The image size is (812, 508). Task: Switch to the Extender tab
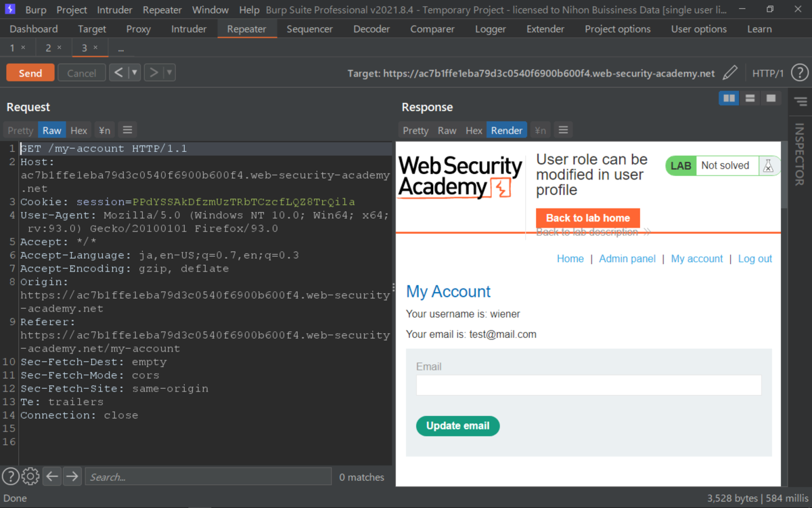[x=545, y=29]
